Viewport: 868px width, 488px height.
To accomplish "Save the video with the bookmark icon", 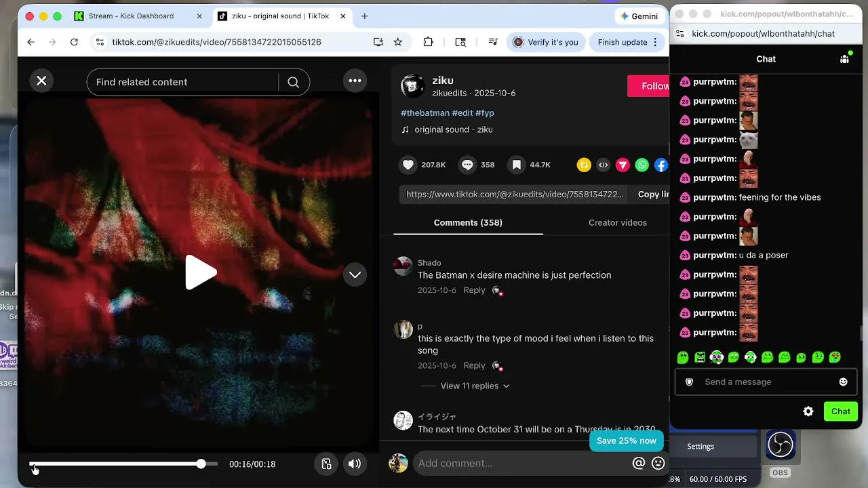I will click(x=516, y=165).
